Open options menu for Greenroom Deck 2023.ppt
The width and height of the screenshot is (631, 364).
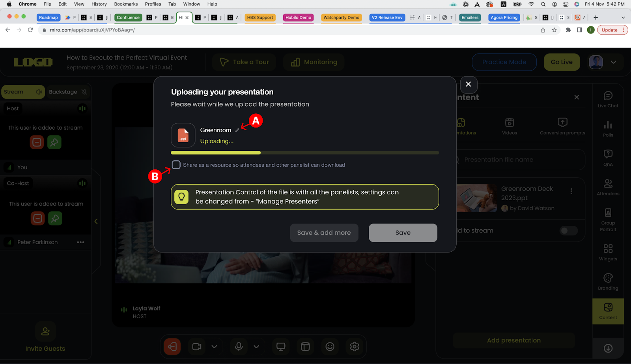tap(571, 191)
